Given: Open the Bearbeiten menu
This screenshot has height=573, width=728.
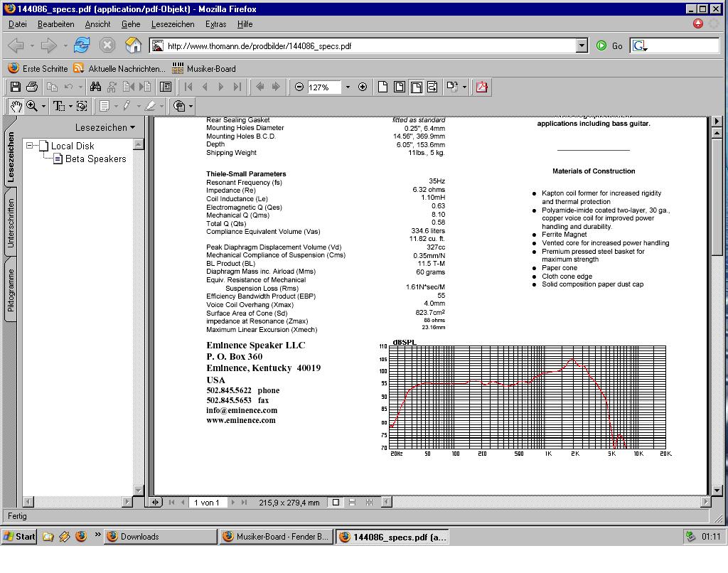Looking at the screenshot, I should 55,23.
